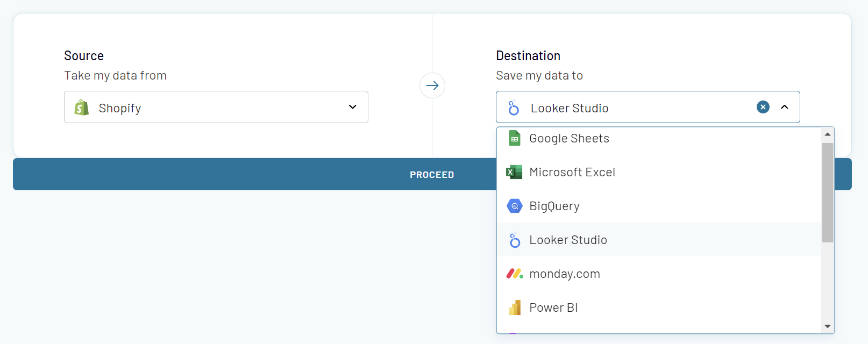Choose BigQuery from destination list
This screenshot has height=344, width=868.
point(659,206)
